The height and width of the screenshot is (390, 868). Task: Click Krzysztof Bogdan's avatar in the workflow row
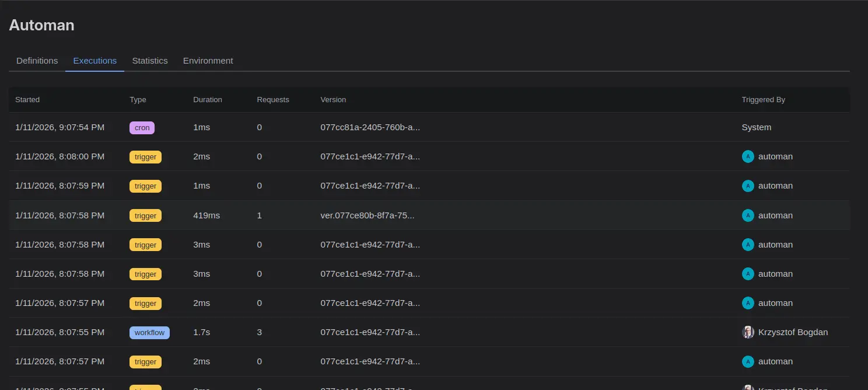pyautogui.click(x=748, y=333)
